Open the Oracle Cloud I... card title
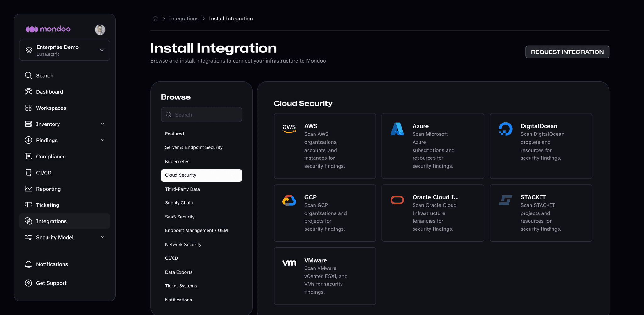644x315 pixels. pyautogui.click(x=436, y=197)
